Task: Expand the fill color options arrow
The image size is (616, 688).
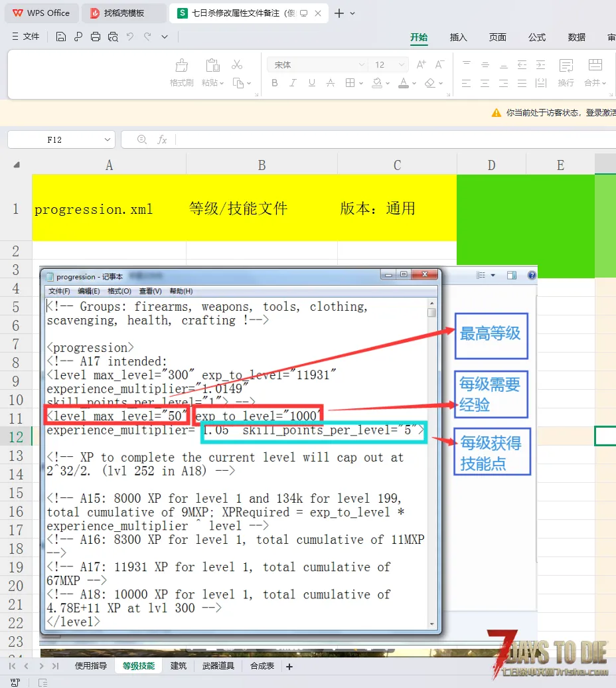Action: coord(388,83)
